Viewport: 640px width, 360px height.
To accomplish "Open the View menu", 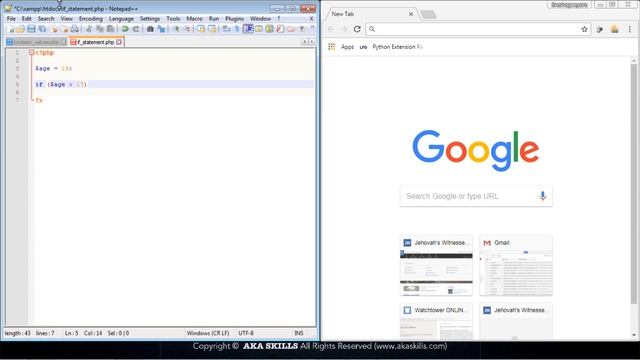I will [67, 19].
